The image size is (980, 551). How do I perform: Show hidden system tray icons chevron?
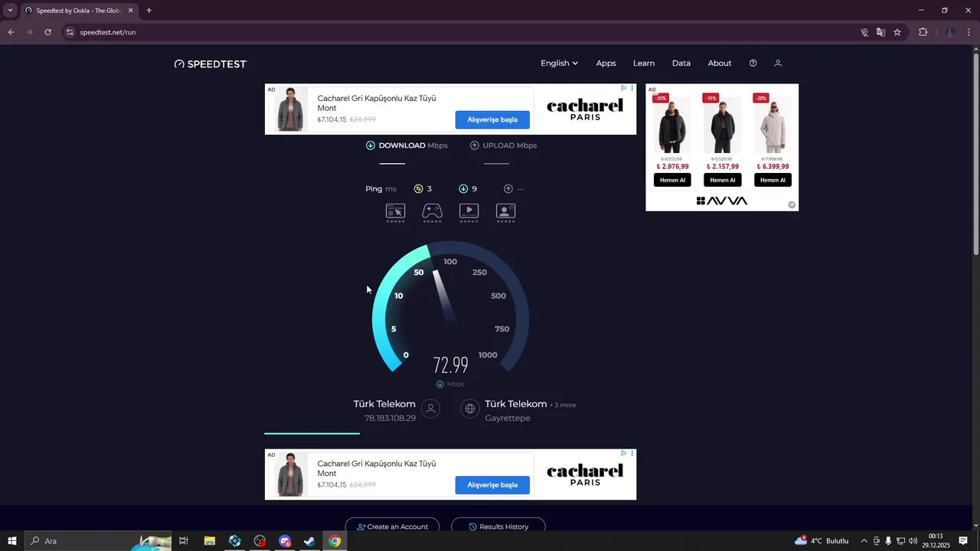864,541
